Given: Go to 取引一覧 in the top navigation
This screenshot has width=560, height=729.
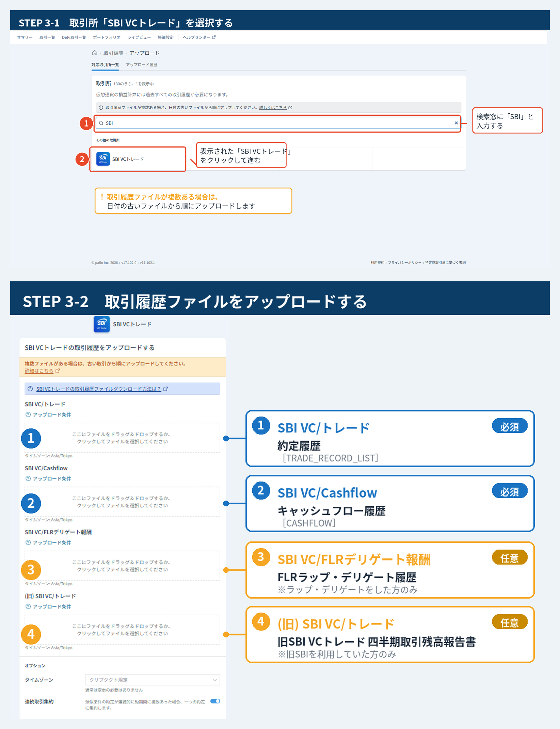Looking at the screenshot, I should coord(47,37).
